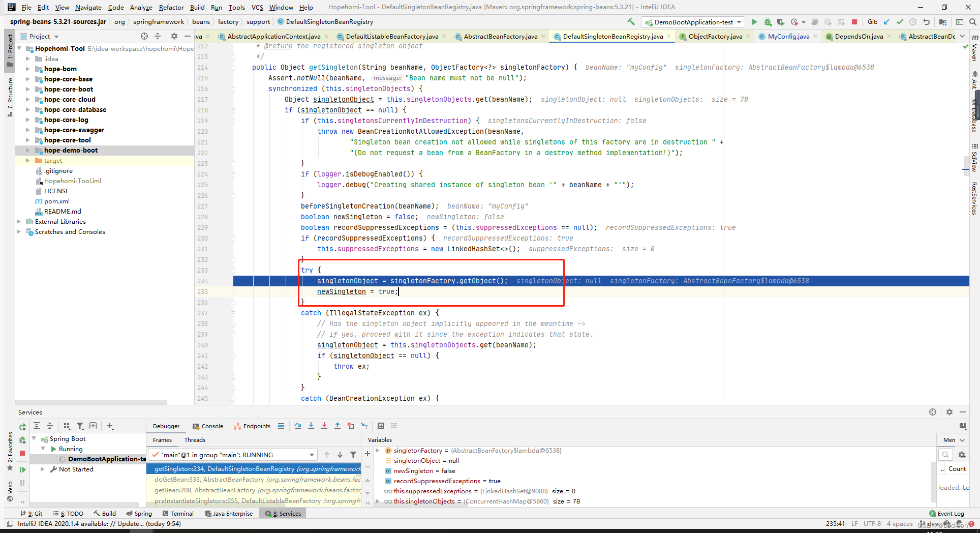Expand this.singletonObjects variable node
The image size is (980, 533).
[378, 501]
